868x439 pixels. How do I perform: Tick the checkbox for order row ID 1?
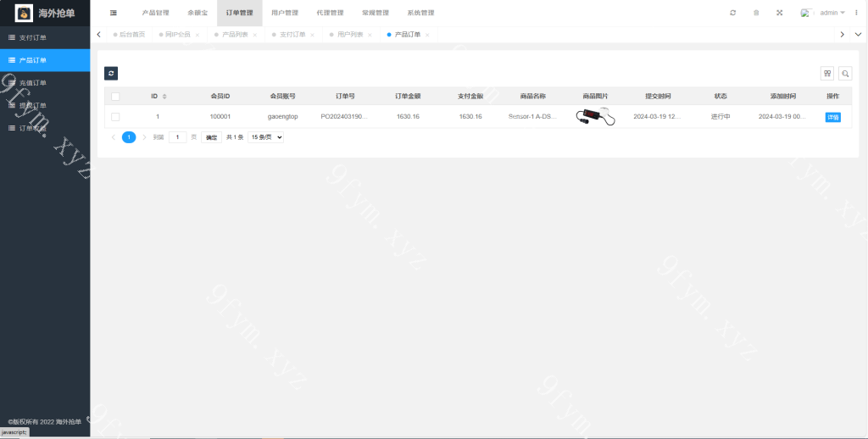pyautogui.click(x=115, y=117)
